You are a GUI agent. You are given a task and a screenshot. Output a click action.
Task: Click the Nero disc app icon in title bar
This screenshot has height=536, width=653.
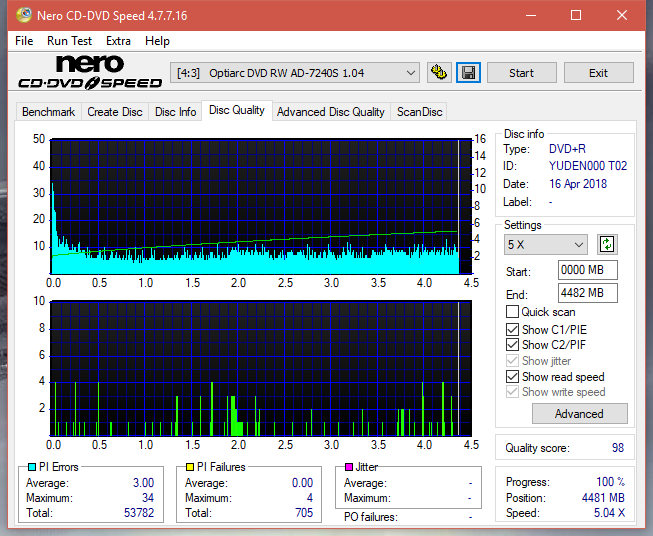pos(24,15)
